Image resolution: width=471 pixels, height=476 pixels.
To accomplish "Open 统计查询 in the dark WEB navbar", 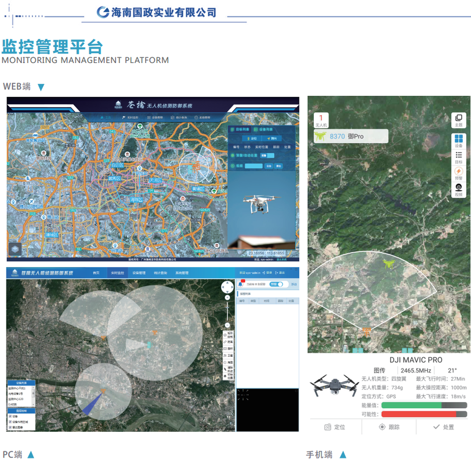I will [x=179, y=117].
